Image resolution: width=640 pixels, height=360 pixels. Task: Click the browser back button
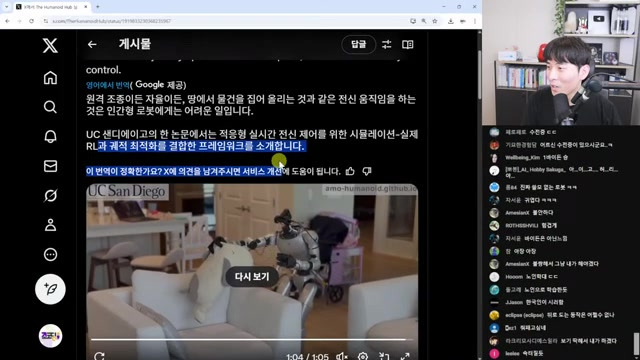coord(7,21)
